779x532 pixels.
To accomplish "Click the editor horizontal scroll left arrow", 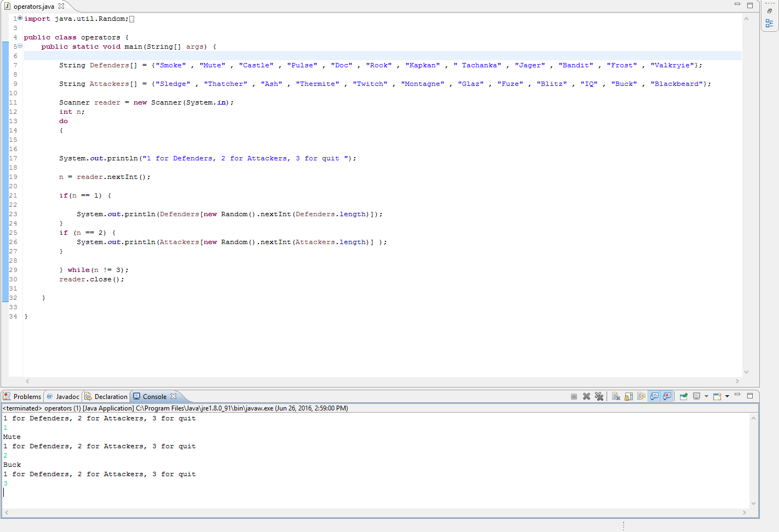I will [x=27, y=381].
